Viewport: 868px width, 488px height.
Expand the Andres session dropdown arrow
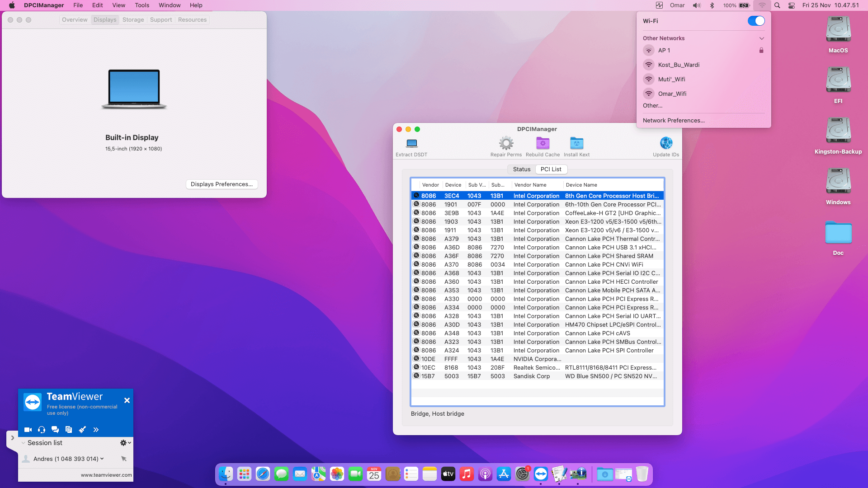pos(102,459)
